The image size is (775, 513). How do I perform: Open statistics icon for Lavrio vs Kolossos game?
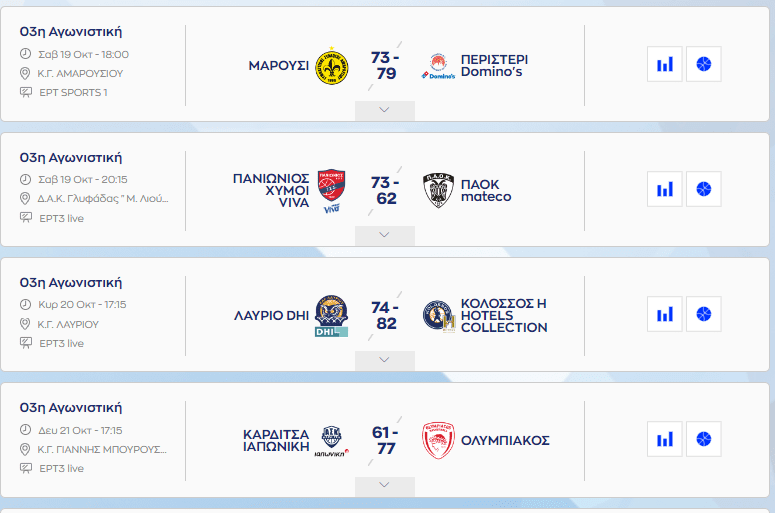664,314
